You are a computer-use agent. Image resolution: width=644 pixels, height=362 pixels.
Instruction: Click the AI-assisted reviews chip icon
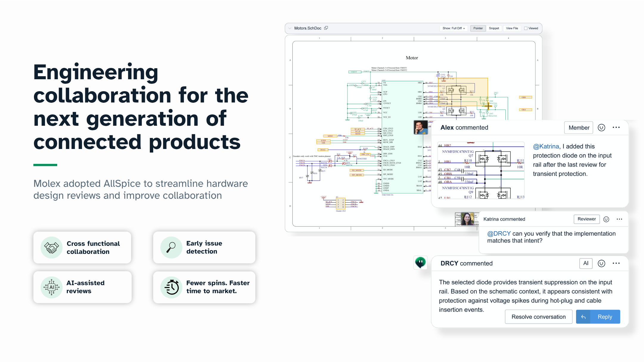[x=52, y=287]
